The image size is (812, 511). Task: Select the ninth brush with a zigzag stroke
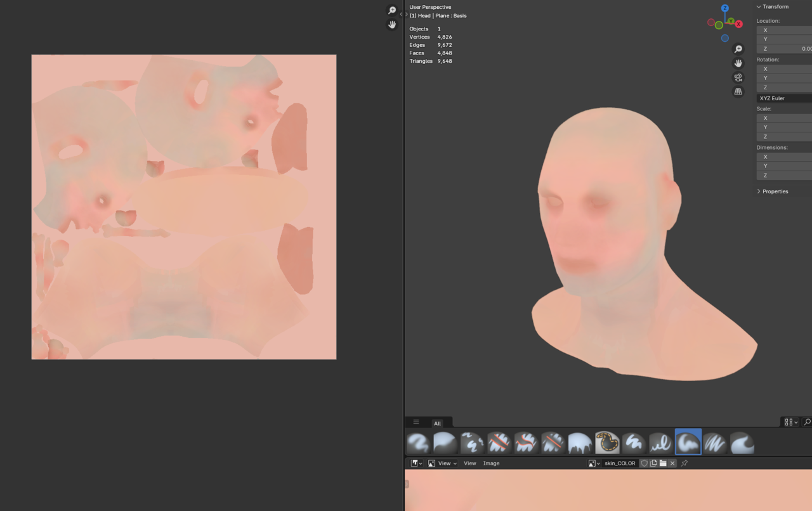point(634,443)
